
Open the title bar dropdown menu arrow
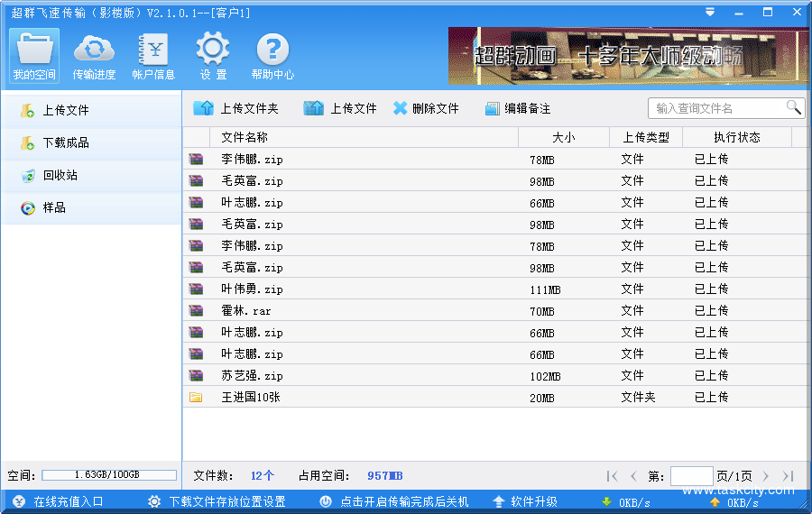[x=711, y=12]
